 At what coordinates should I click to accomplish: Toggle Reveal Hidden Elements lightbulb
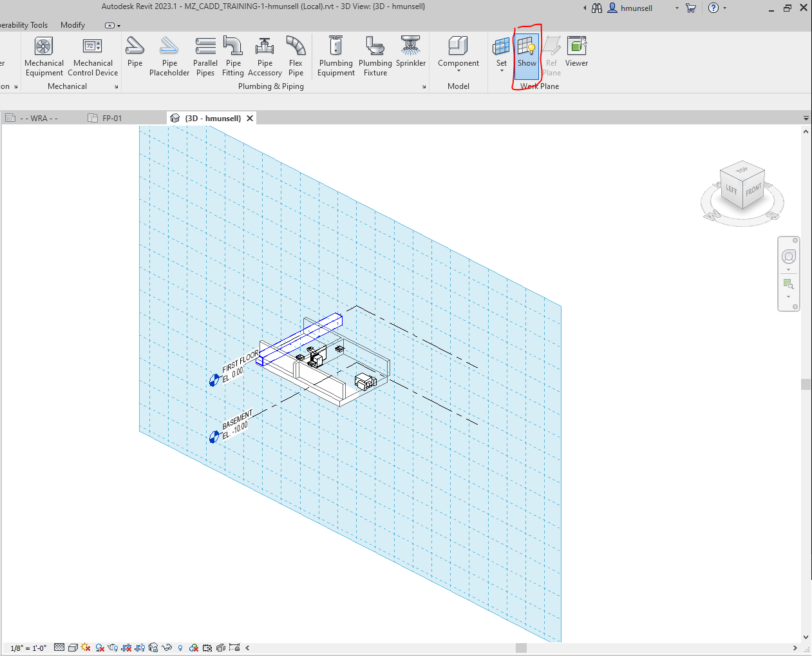coord(180,648)
